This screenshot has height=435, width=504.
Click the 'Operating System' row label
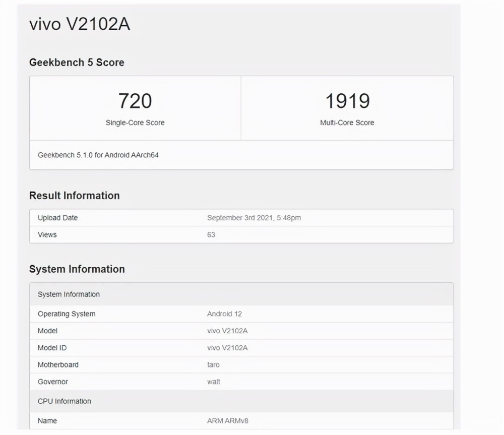[67, 314]
